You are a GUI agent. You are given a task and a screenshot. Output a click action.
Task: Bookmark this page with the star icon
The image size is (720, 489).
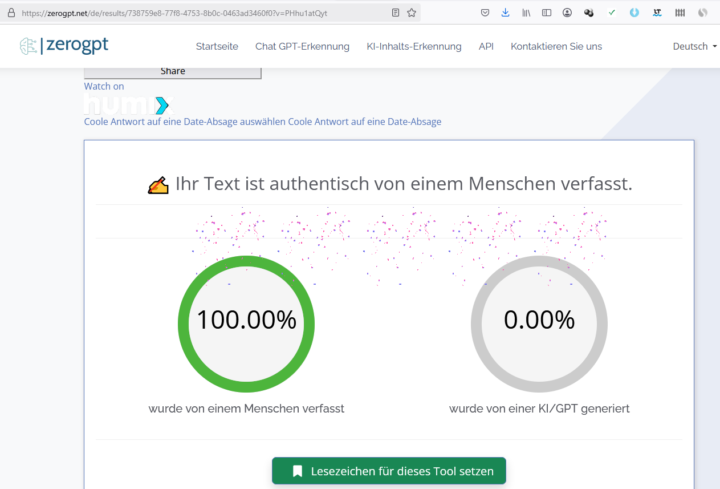411,13
